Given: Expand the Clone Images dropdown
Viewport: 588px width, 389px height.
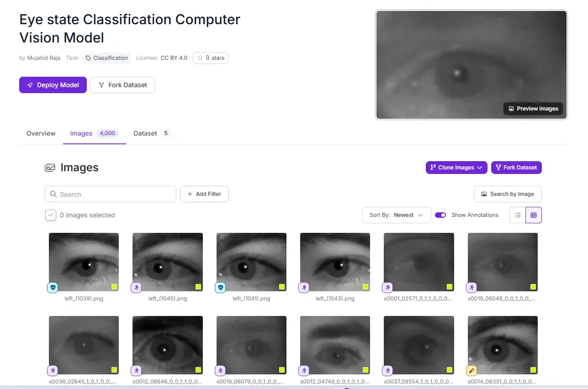Looking at the screenshot, I should pos(456,168).
